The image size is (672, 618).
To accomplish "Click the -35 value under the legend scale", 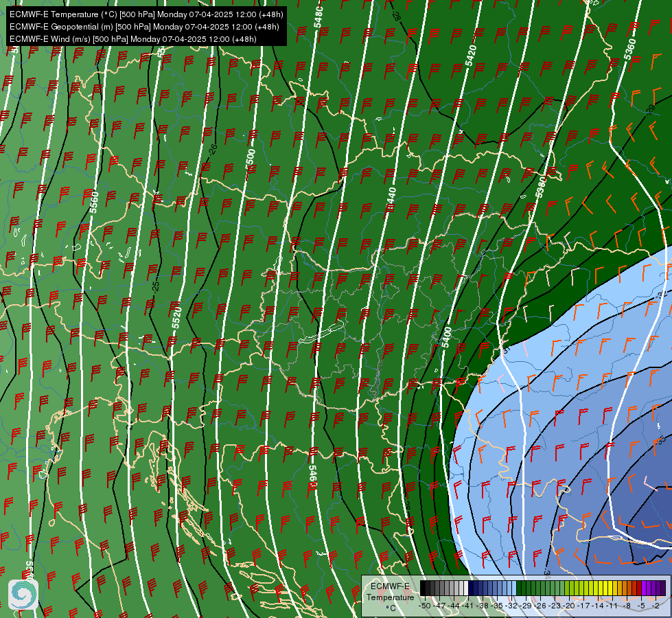I will (498, 606).
